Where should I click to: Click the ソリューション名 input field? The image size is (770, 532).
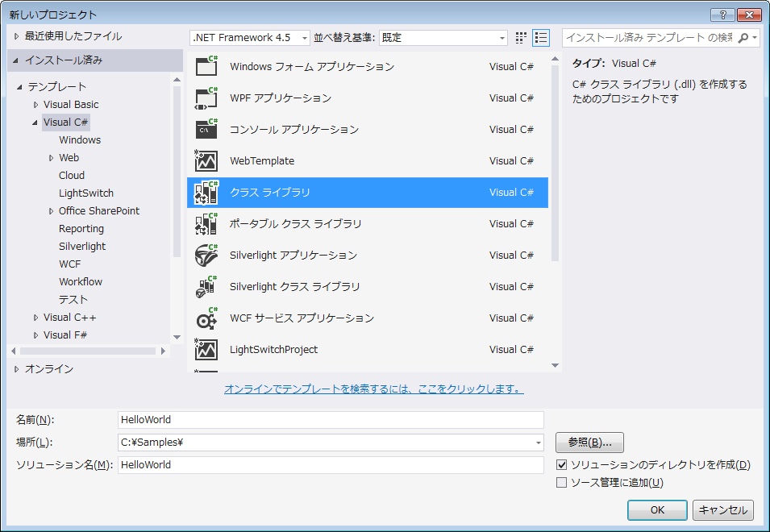click(331, 465)
